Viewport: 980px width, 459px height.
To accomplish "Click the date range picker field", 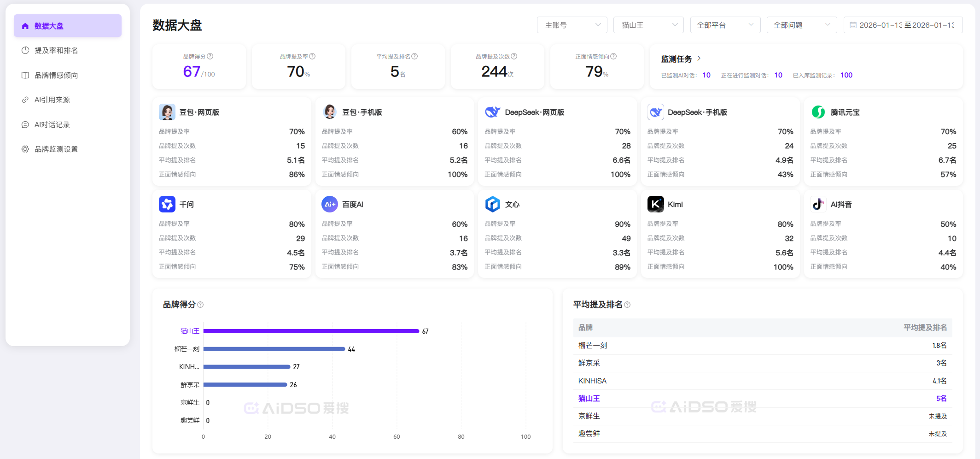I will click(x=903, y=25).
